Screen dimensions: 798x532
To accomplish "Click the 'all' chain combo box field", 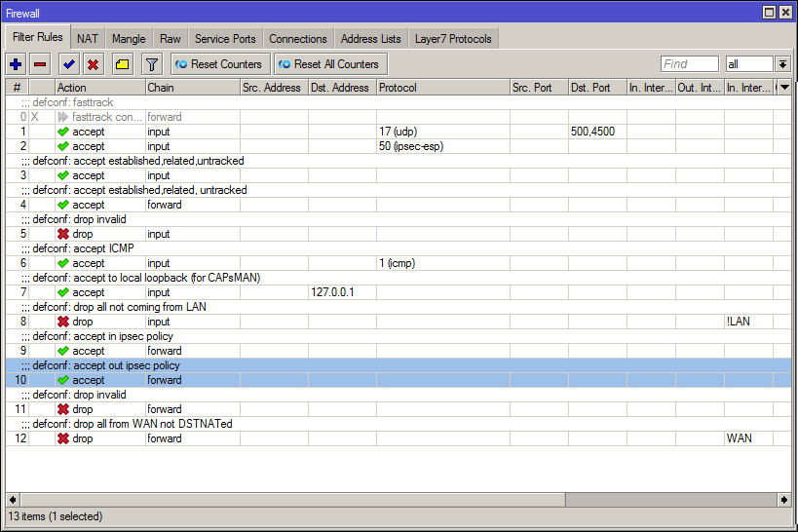I will 748,64.
